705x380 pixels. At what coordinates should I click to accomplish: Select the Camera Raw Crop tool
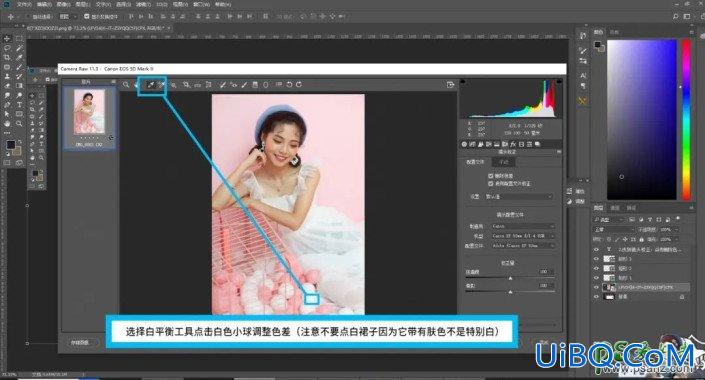tap(186, 85)
